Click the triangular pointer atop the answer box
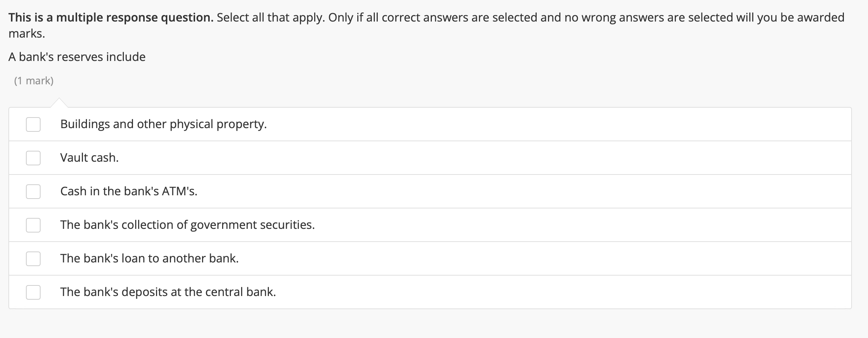The height and width of the screenshot is (338, 868). 59,103
